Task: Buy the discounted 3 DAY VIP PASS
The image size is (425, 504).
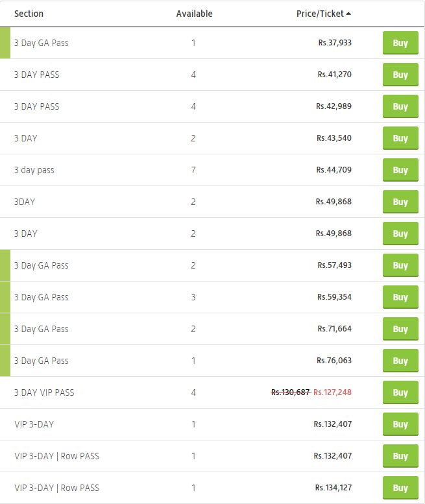Action: (x=400, y=392)
